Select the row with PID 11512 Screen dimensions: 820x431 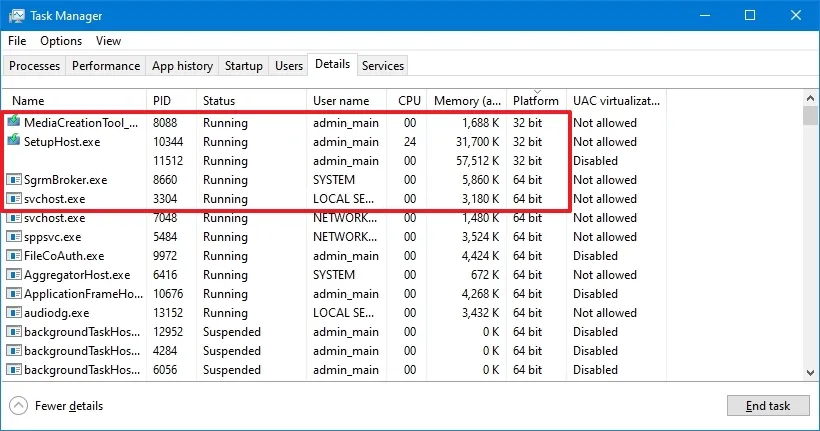tap(335, 161)
